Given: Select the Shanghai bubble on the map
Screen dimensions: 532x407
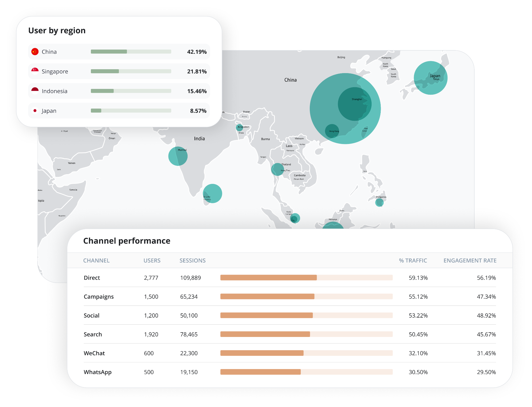Looking at the screenshot, I should point(355,104).
